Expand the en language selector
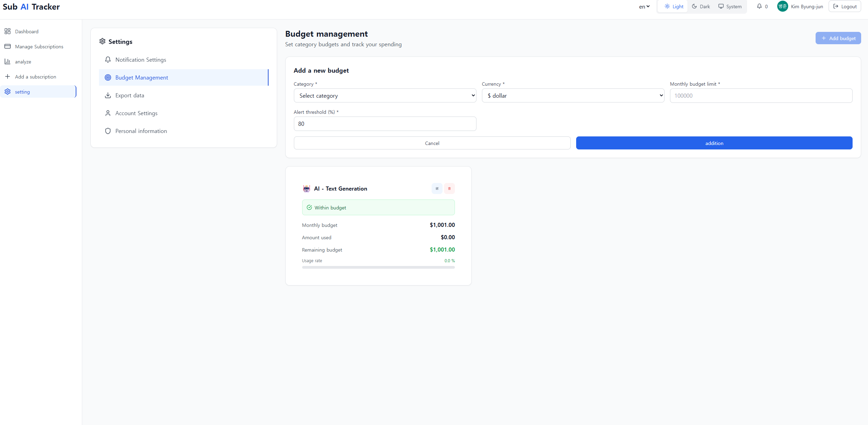The image size is (868, 425). click(644, 7)
